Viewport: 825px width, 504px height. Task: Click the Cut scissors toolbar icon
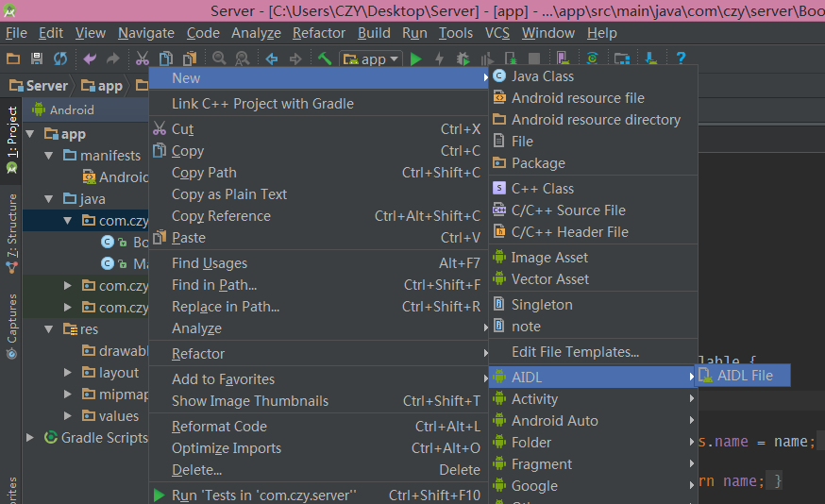point(143,59)
